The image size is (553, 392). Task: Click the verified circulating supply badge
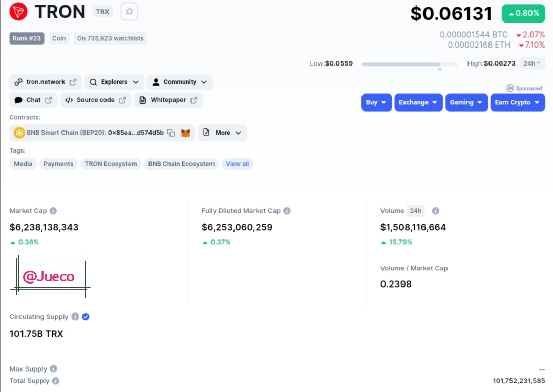[x=86, y=317]
